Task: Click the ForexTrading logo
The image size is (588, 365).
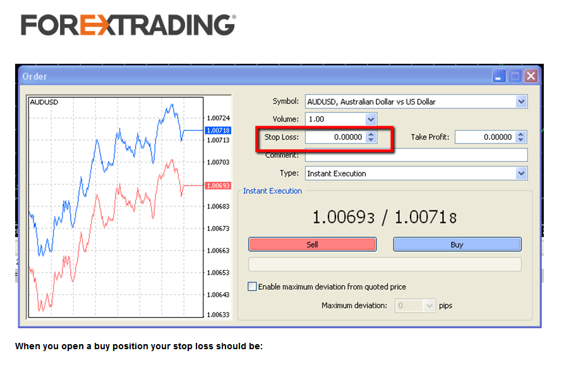Action: [x=128, y=25]
